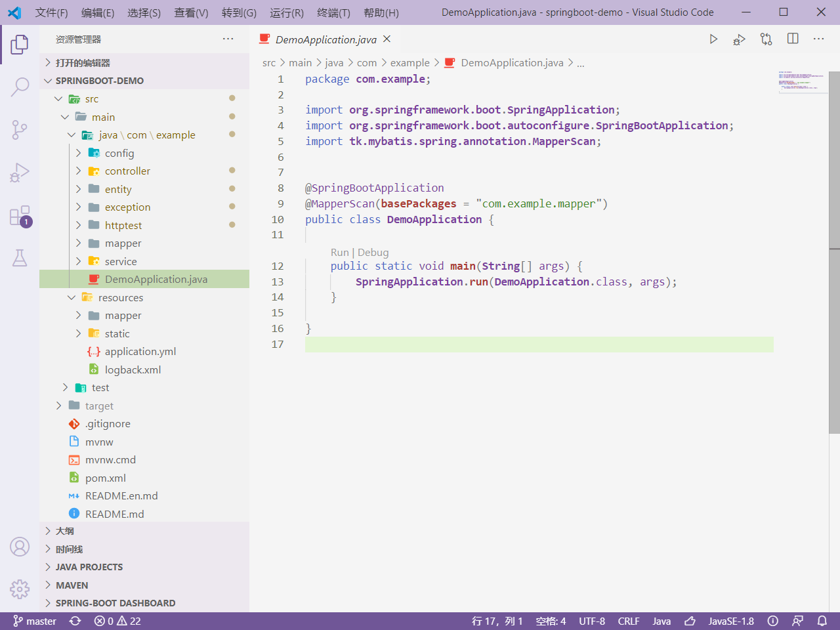Open the Manage gear in activity bar
This screenshot has width=840, height=630.
click(x=20, y=589)
